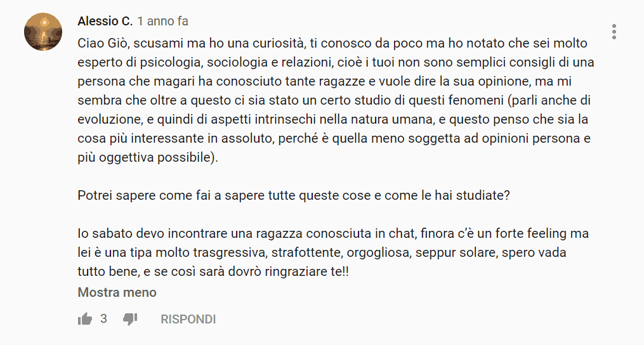Click the greeting 'Ciao Giò' in comment
The width and height of the screenshot is (644, 345).
[103, 43]
